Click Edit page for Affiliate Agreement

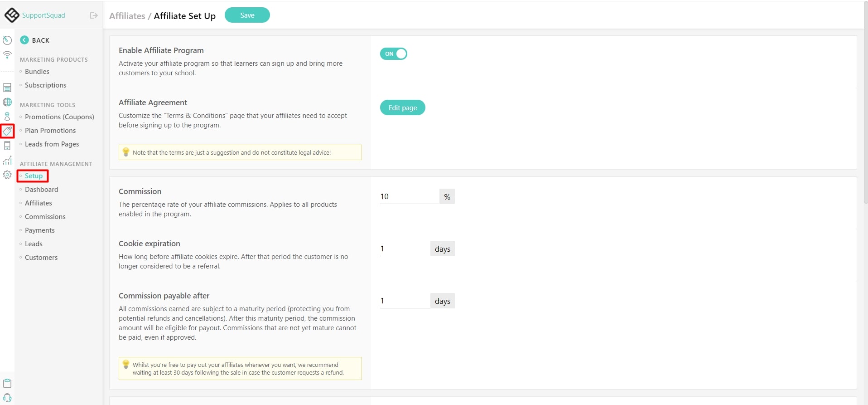(x=403, y=107)
